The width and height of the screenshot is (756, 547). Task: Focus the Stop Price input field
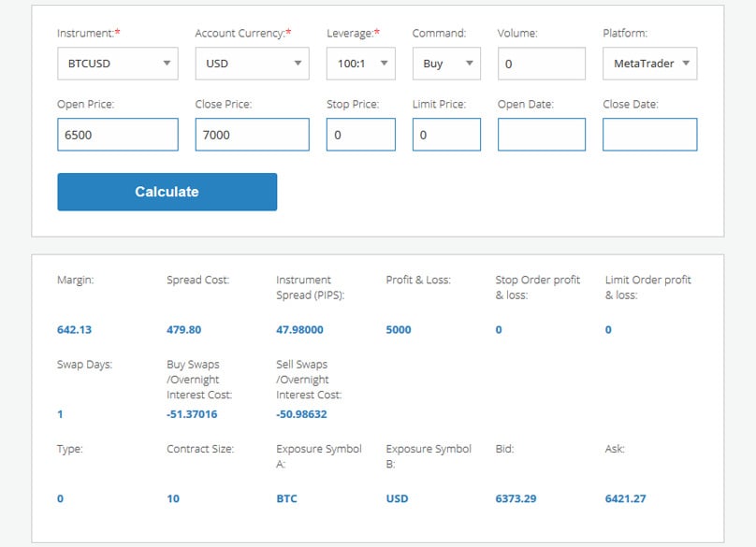click(360, 135)
